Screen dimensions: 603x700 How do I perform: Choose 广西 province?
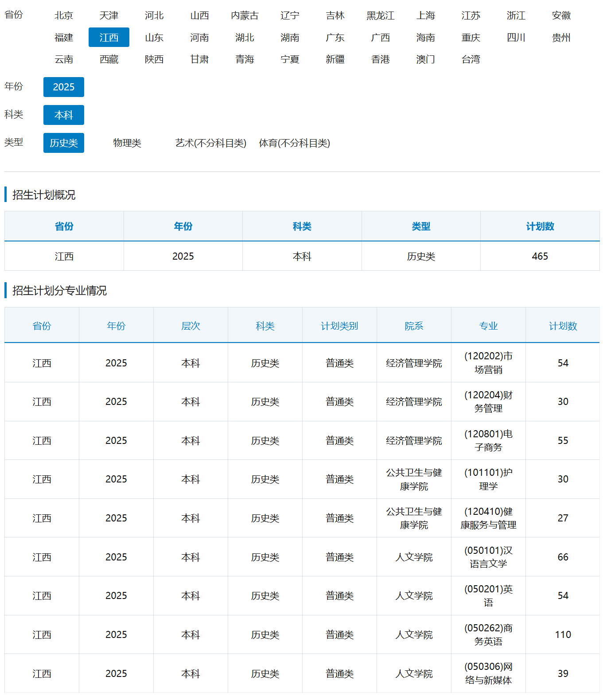point(380,38)
